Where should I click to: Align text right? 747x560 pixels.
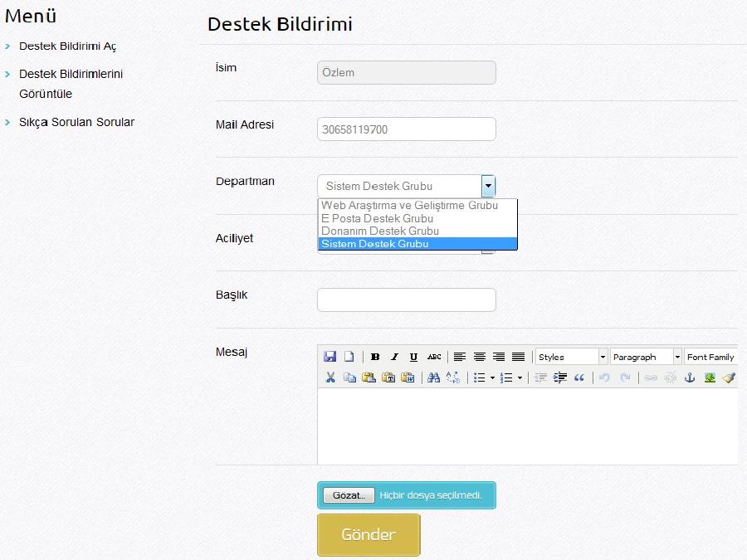point(499,357)
